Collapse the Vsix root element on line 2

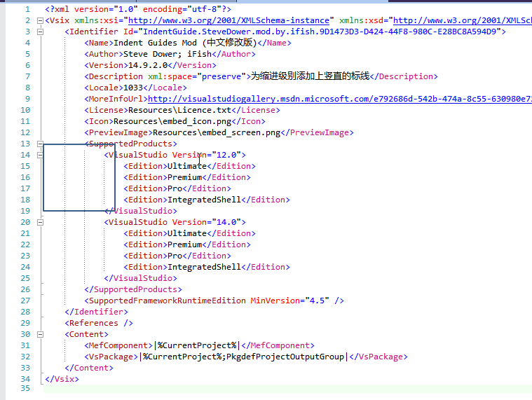[x=40, y=21]
